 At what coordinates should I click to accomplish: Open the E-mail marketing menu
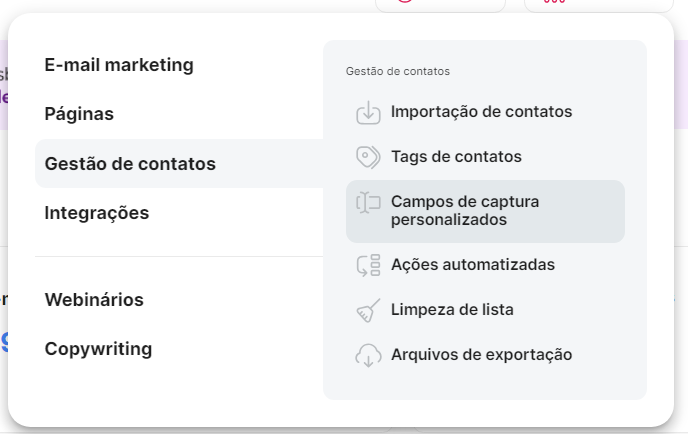119,65
